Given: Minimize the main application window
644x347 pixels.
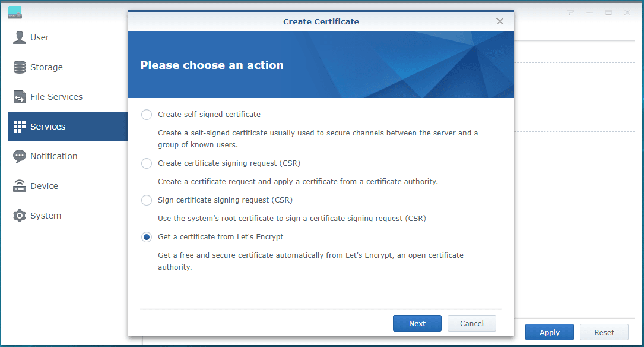Looking at the screenshot, I should coord(589,12).
